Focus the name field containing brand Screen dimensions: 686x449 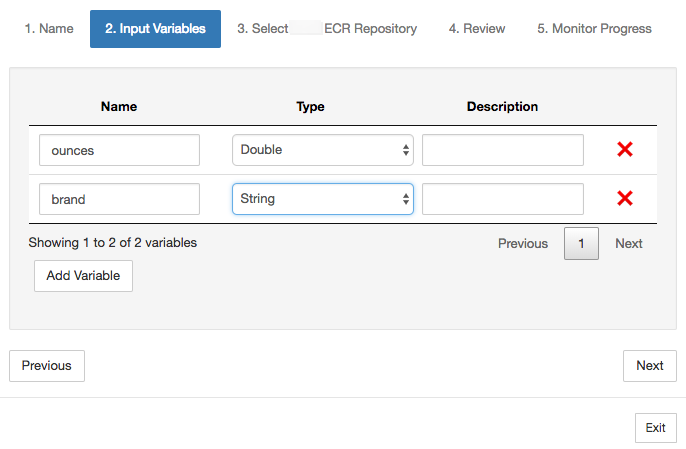pyautogui.click(x=119, y=199)
